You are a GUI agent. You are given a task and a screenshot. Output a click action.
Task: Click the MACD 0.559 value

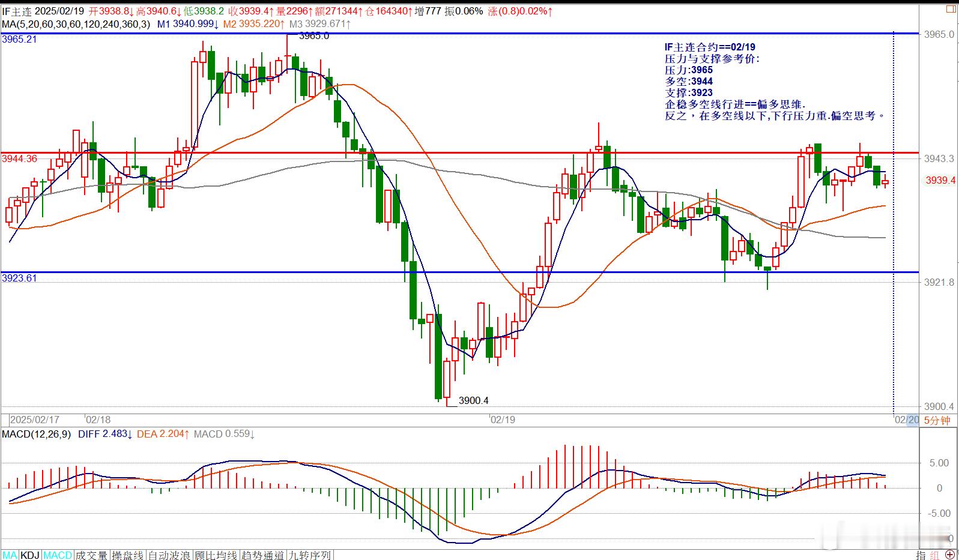224,434
